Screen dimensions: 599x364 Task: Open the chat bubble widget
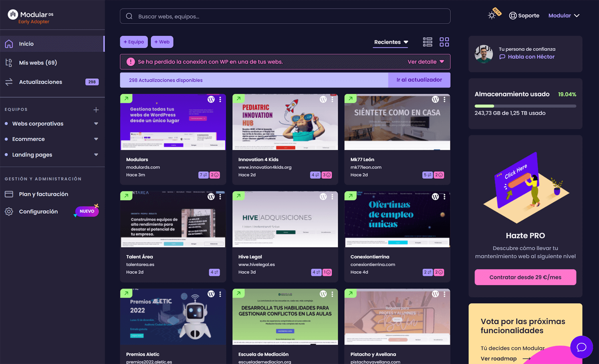coord(581,347)
